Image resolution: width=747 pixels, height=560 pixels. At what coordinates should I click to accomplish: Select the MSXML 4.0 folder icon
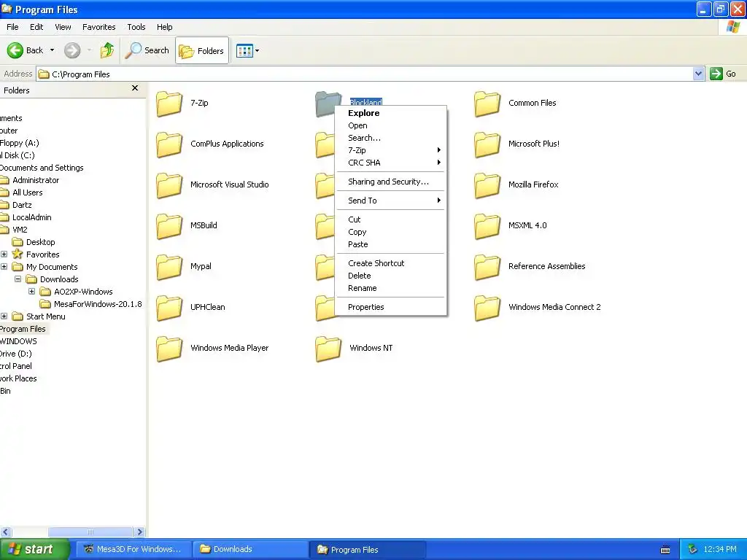487,226
